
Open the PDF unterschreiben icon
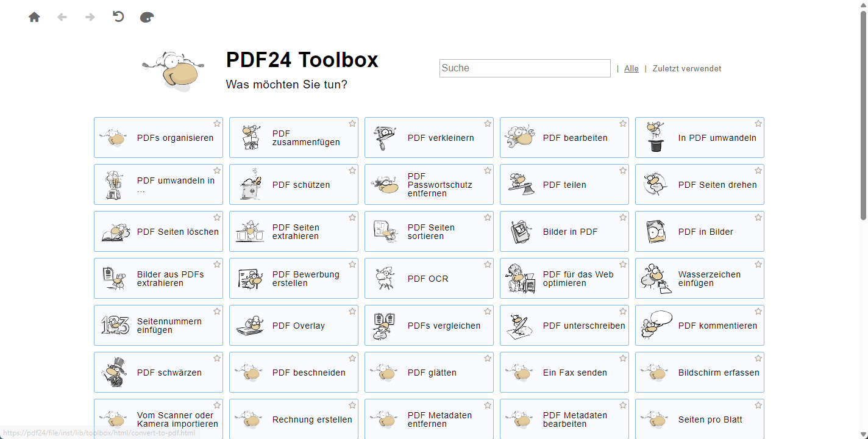(x=519, y=326)
